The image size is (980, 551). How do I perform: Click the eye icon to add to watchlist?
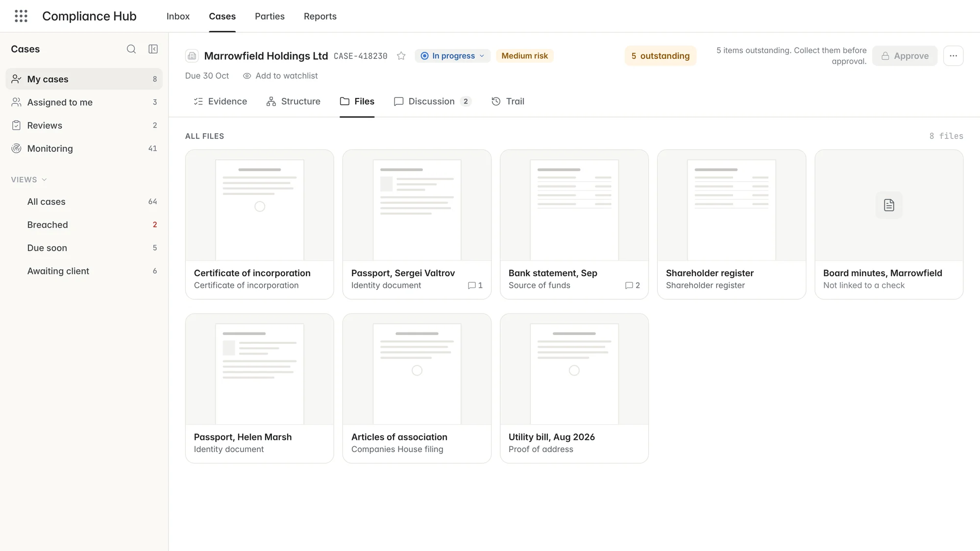pyautogui.click(x=247, y=76)
